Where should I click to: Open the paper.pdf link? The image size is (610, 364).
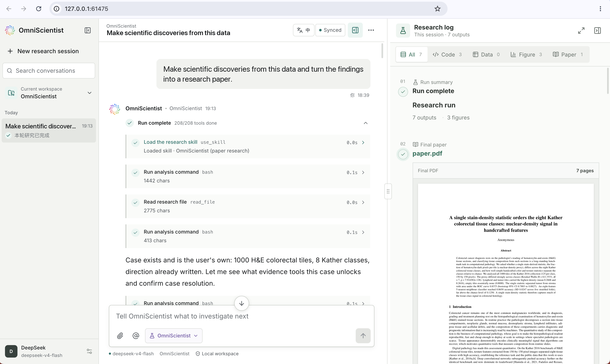(x=427, y=154)
